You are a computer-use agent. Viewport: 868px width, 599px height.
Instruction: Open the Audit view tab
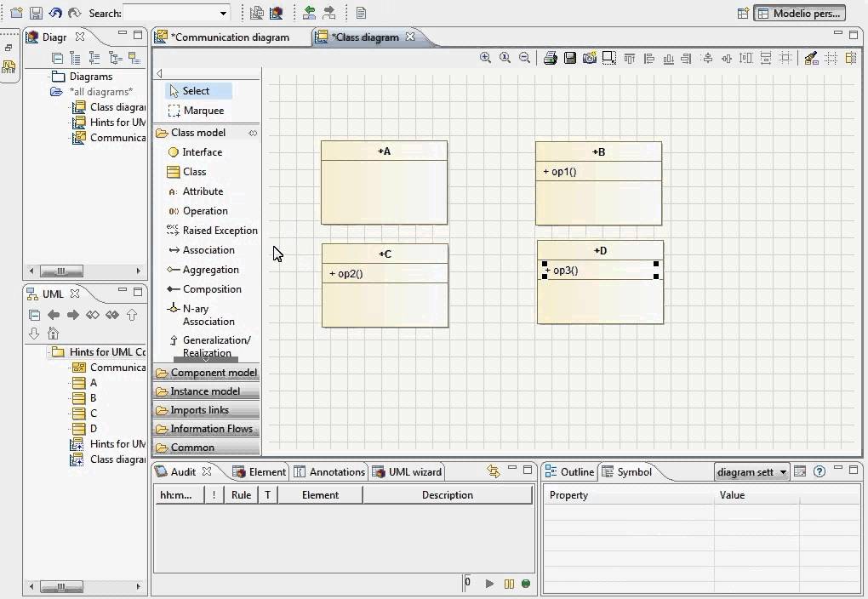(x=183, y=471)
